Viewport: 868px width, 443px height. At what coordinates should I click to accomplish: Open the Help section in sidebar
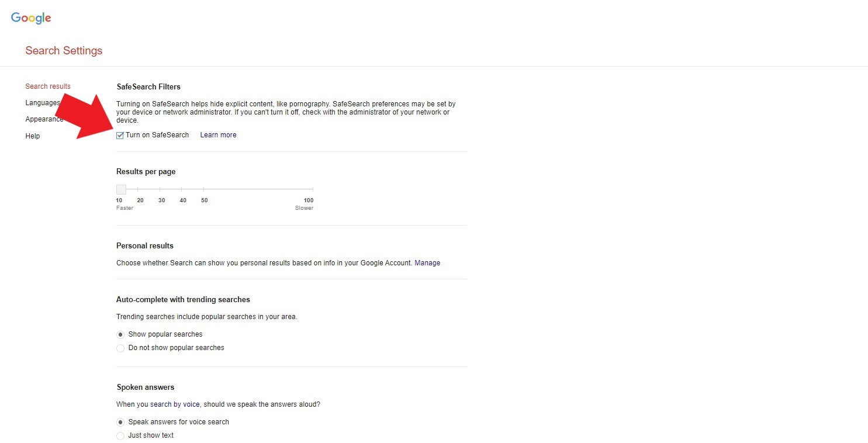click(33, 136)
